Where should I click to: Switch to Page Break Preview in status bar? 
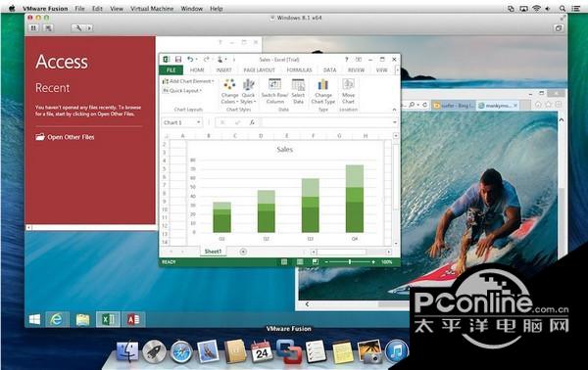[x=316, y=261]
